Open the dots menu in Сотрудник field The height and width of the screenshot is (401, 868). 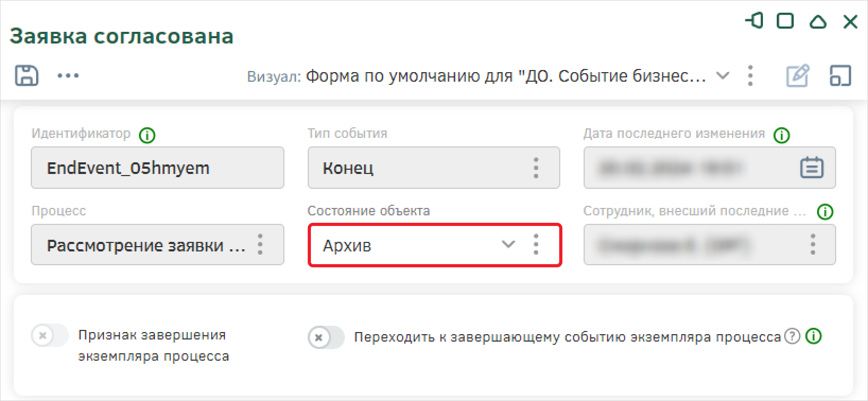813,245
